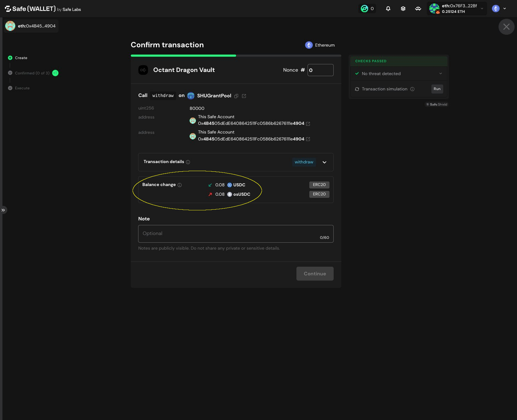517x420 pixels.
Task: Open the batch transactions layers icon
Action: tap(403, 9)
